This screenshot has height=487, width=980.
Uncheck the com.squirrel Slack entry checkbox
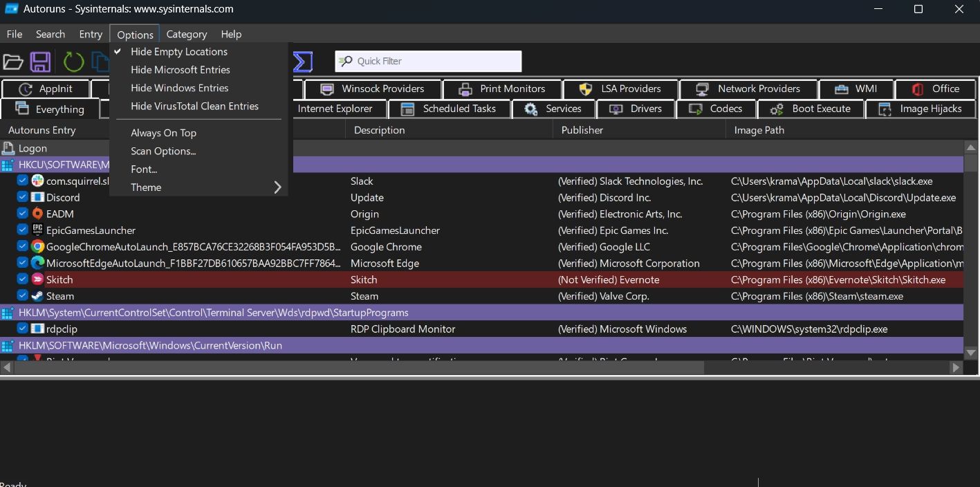click(22, 181)
